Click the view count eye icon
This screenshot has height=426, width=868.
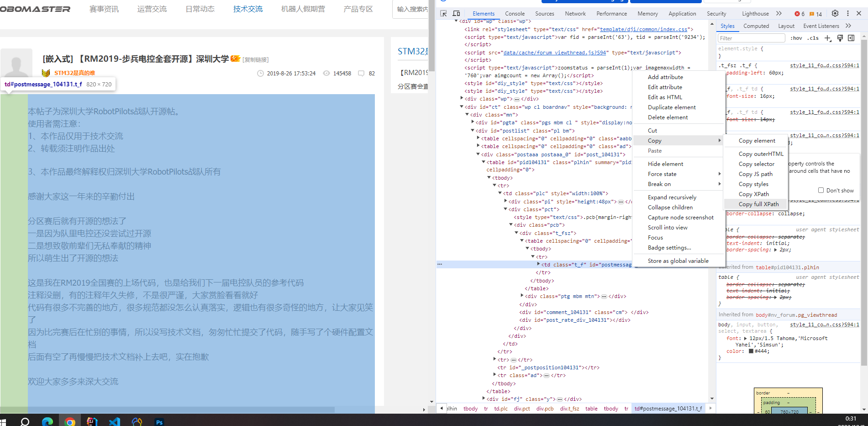[x=326, y=73]
